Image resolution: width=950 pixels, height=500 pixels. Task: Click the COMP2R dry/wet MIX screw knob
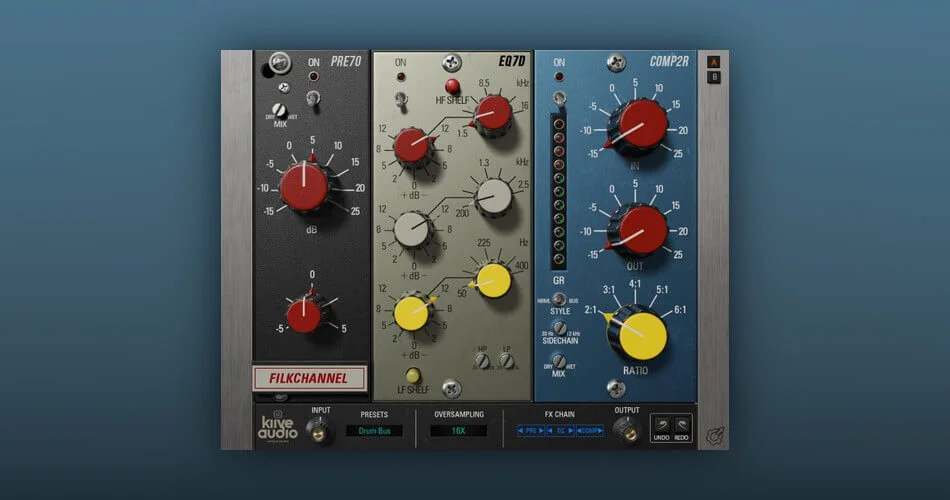click(x=559, y=361)
